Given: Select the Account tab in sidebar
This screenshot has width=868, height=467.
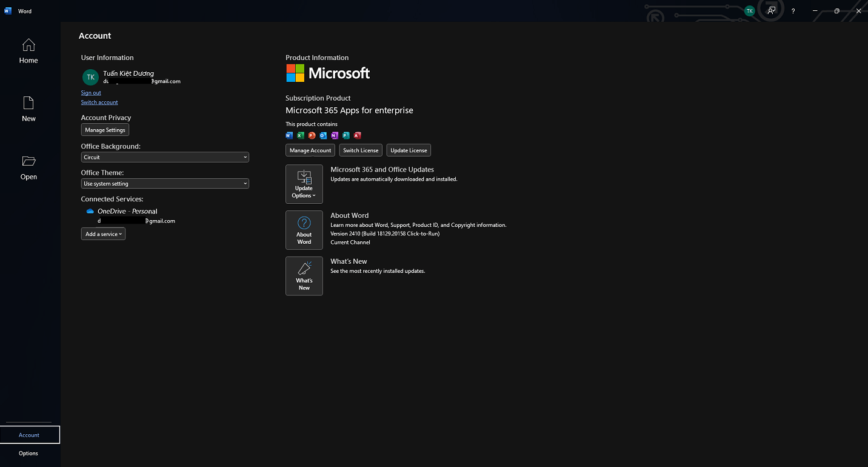Looking at the screenshot, I should [x=30, y=435].
